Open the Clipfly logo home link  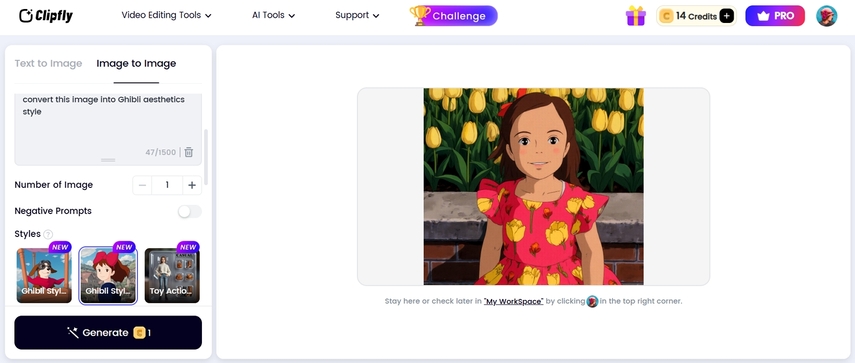(46, 16)
